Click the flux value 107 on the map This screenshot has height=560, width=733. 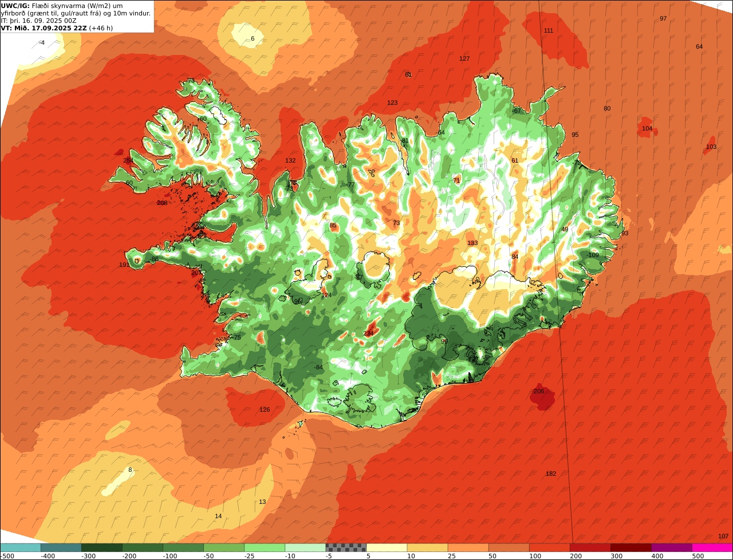(x=723, y=536)
